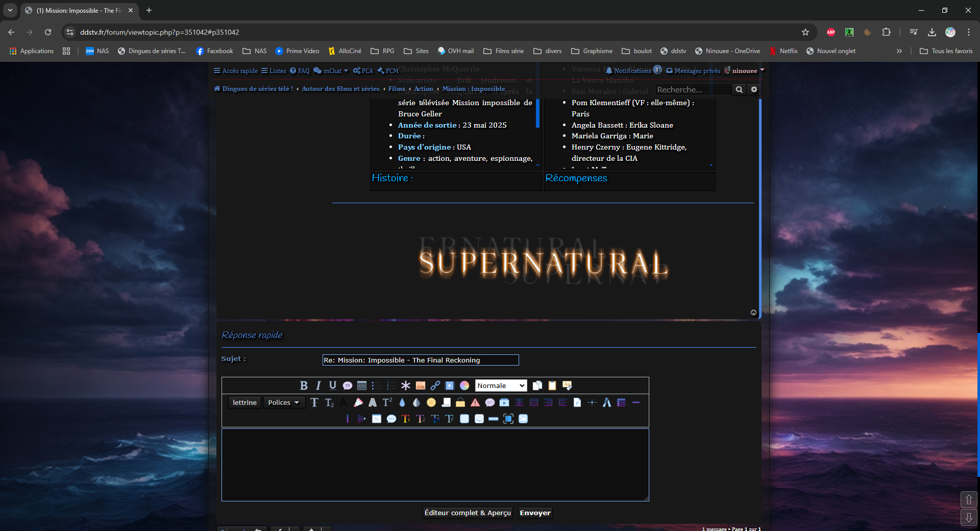
Task: Open the font color wheel picker
Action: coord(464,385)
